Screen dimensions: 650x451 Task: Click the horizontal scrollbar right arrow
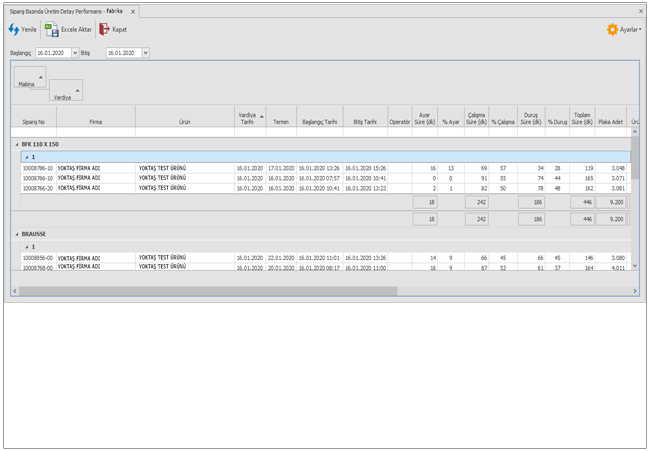[623, 290]
